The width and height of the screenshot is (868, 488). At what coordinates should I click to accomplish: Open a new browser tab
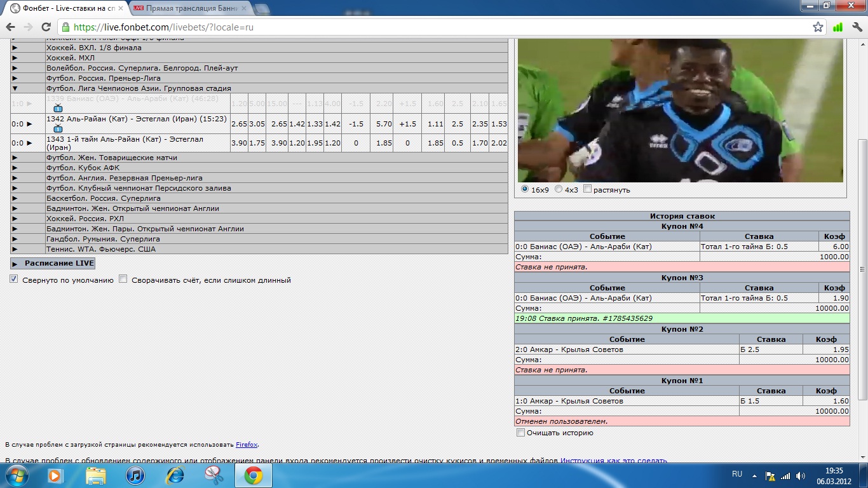[261, 9]
